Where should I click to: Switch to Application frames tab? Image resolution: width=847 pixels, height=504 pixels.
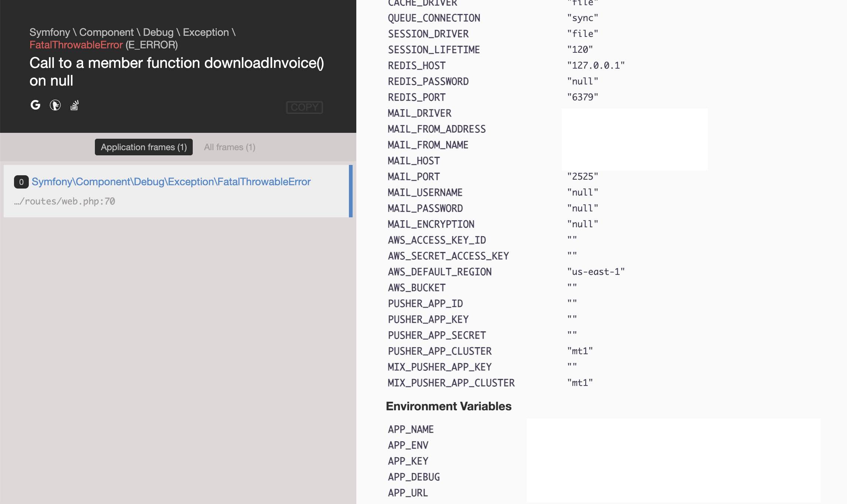pyautogui.click(x=144, y=147)
